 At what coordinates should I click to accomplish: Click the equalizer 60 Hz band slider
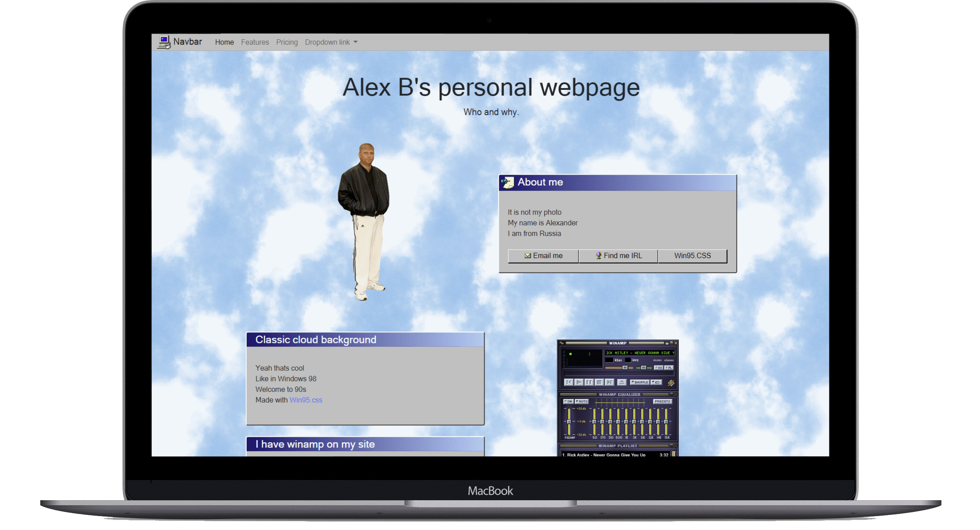594,421
